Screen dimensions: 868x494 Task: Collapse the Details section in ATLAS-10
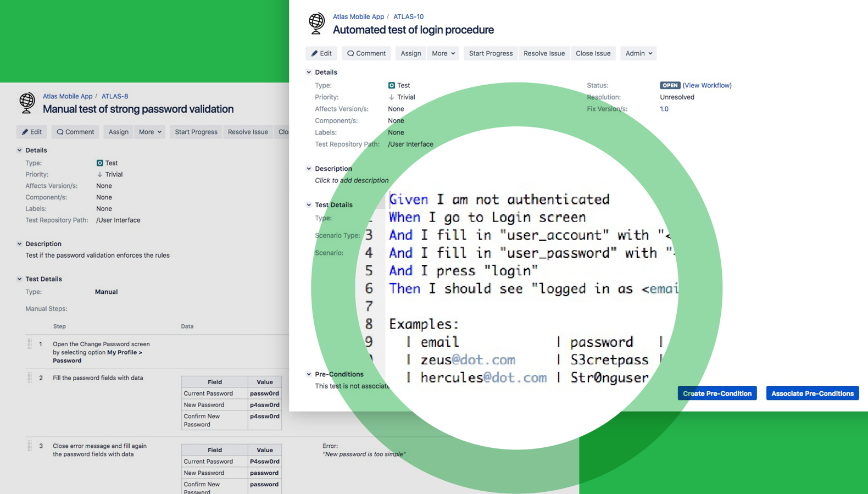click(309, 73)
